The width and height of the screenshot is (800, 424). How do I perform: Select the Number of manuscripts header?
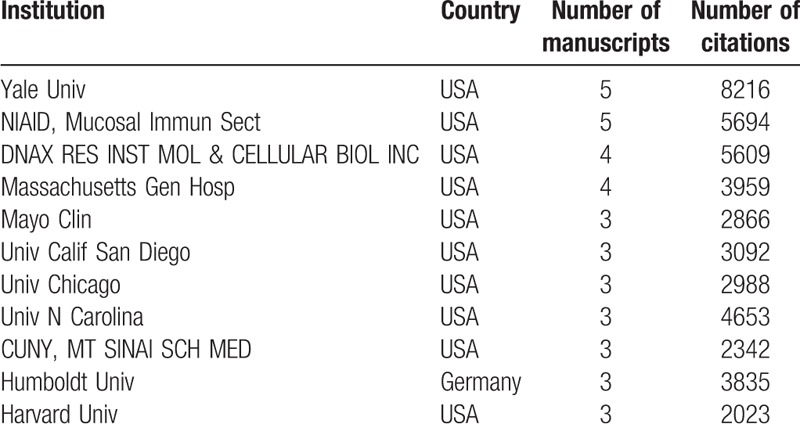[606, 27]
